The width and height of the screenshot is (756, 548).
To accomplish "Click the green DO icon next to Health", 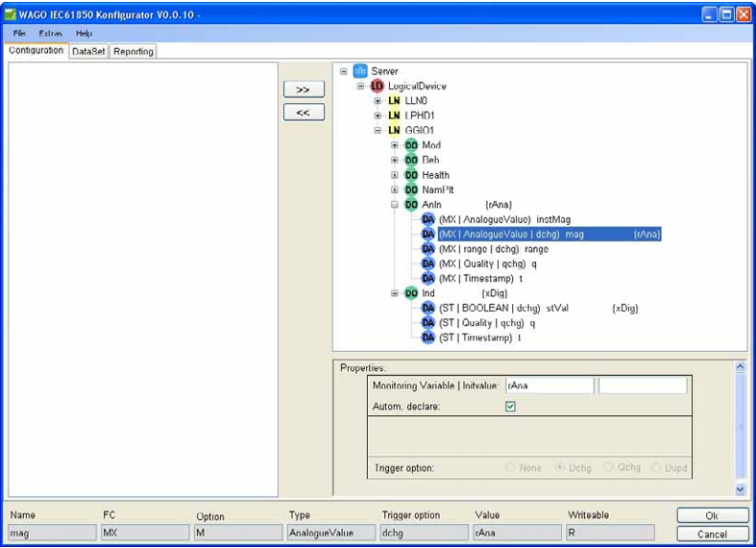I will pos(411,175).
